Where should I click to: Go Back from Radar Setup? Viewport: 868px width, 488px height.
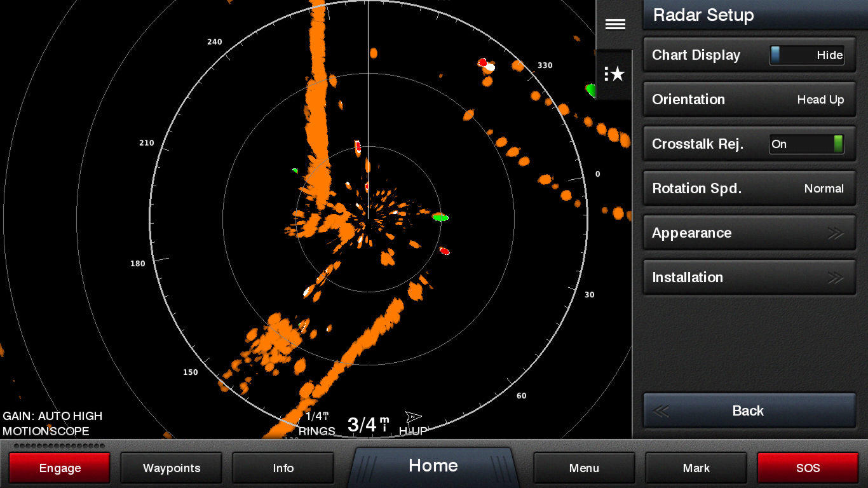click(749, 411)
